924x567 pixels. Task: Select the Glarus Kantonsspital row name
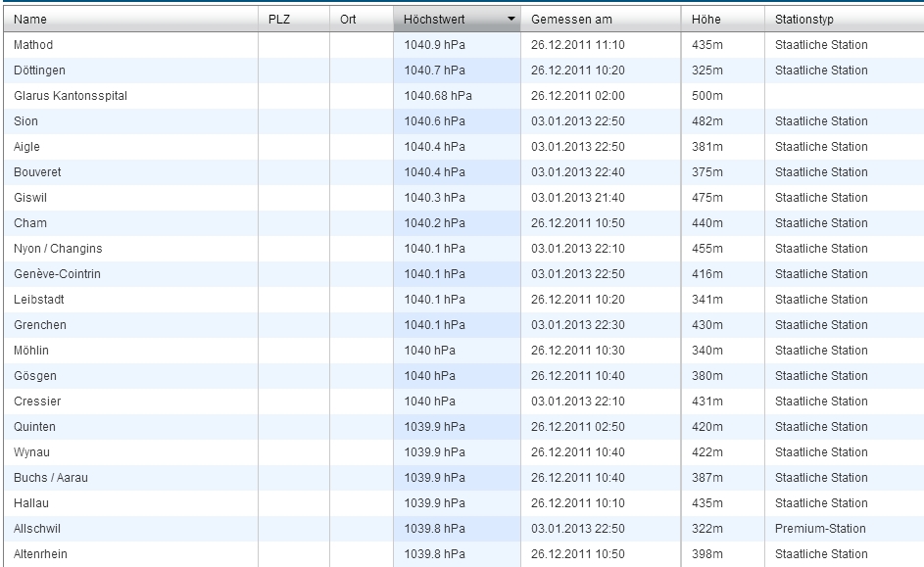click(x=71, y=95)
